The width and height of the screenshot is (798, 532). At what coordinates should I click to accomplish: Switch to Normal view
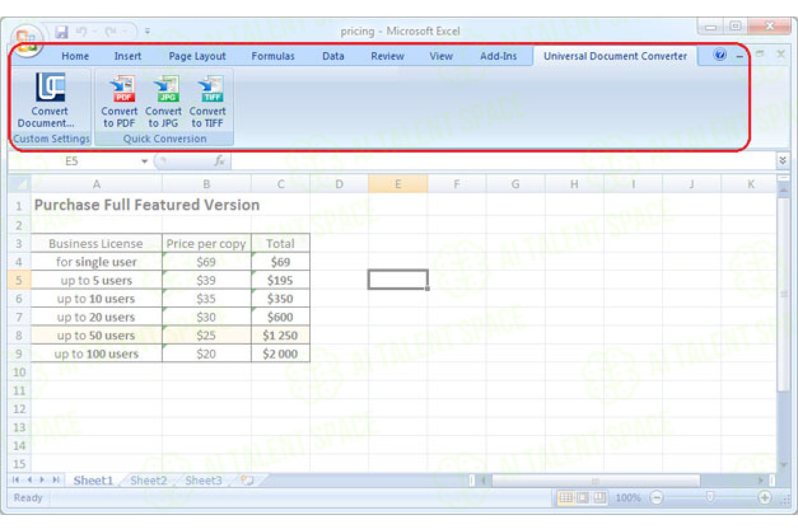(566, 497)
